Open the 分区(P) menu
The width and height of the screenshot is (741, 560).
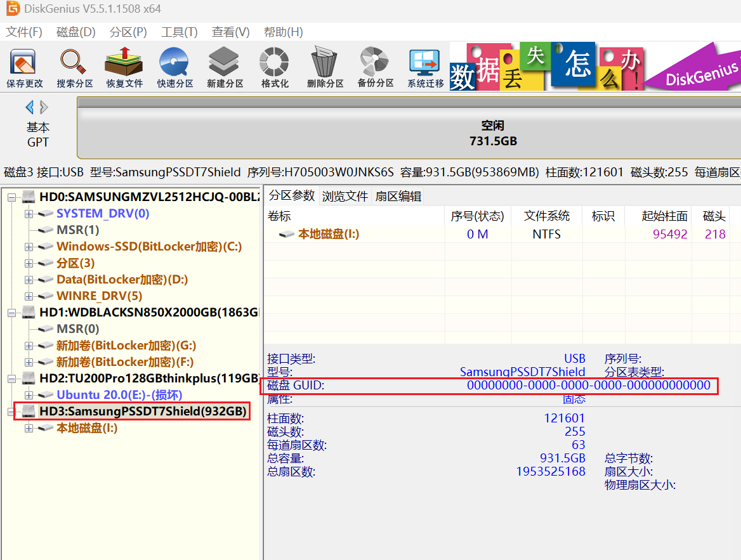(128, 32)
